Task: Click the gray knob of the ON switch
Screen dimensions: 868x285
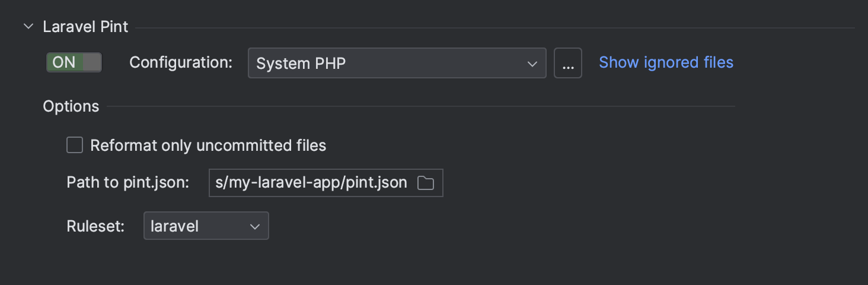Action: 92,62
